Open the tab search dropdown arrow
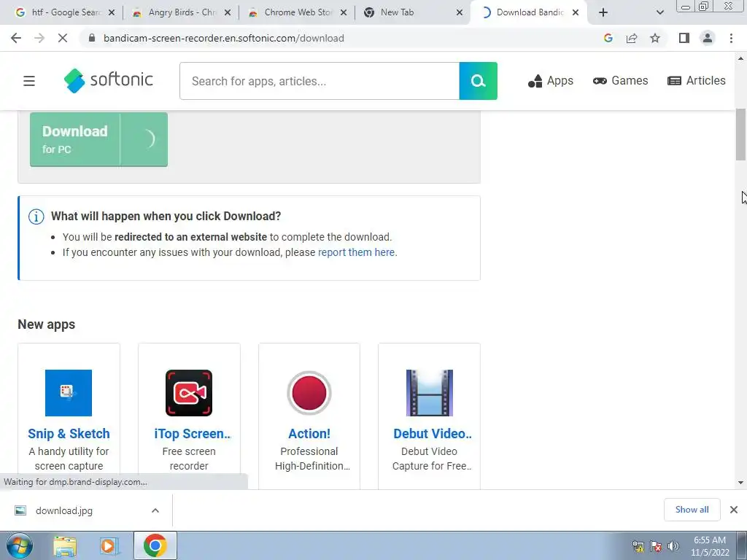Screen dimensions: 747x560 click(659, 12)
